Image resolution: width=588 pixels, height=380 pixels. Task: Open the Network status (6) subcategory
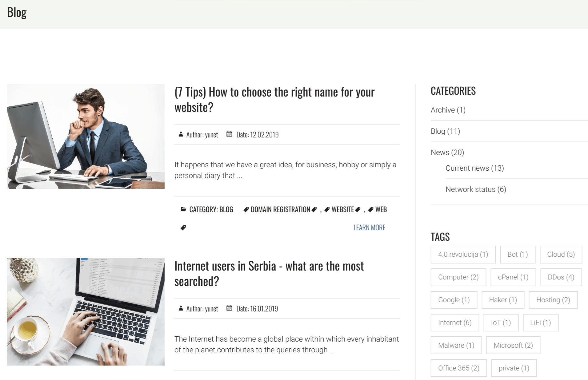476,189
